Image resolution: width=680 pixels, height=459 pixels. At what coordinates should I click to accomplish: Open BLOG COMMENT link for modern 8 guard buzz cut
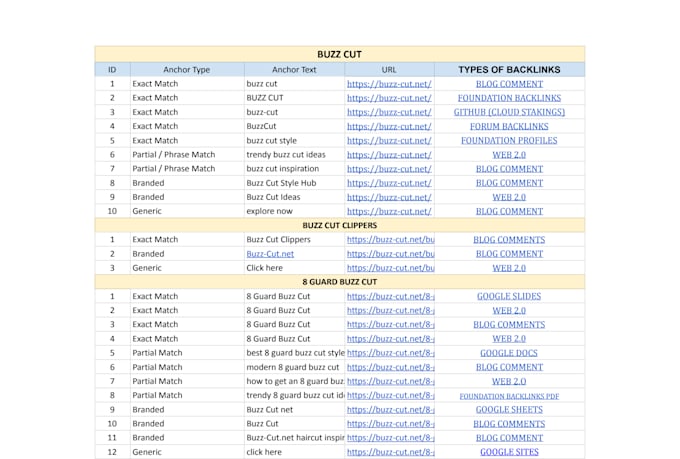tap(509, 367)
